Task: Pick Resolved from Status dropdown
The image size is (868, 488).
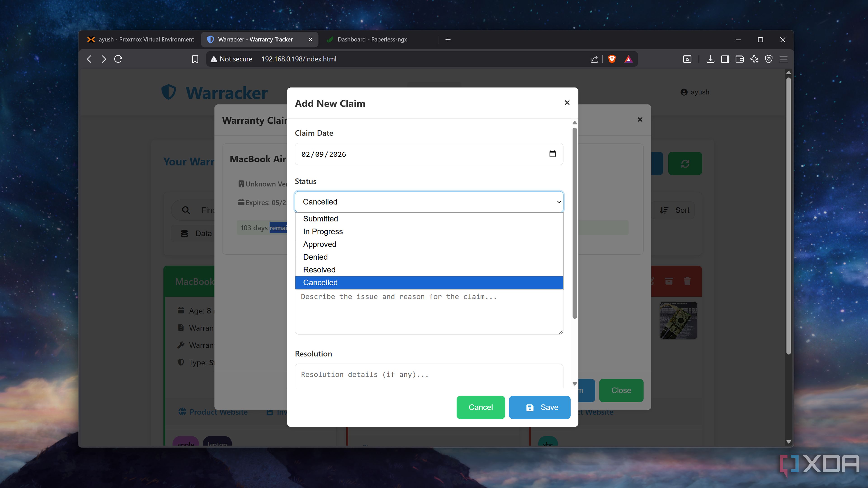Action: pyautogui.click(x=429, y=270)
